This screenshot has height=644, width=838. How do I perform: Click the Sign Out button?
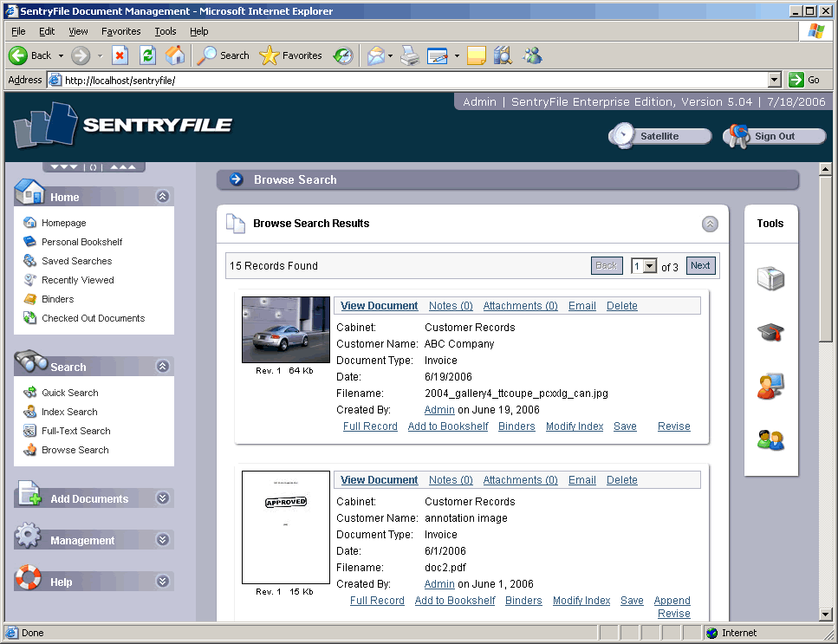pos(774,136)
